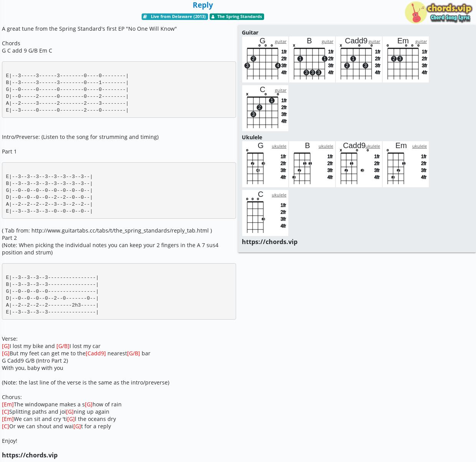Click the [Cadd9] chord before 'nearest'

point(96,353)
